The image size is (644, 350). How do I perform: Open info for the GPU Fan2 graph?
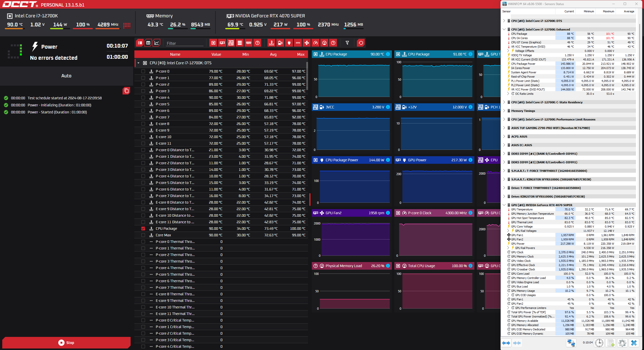[388, 213]
